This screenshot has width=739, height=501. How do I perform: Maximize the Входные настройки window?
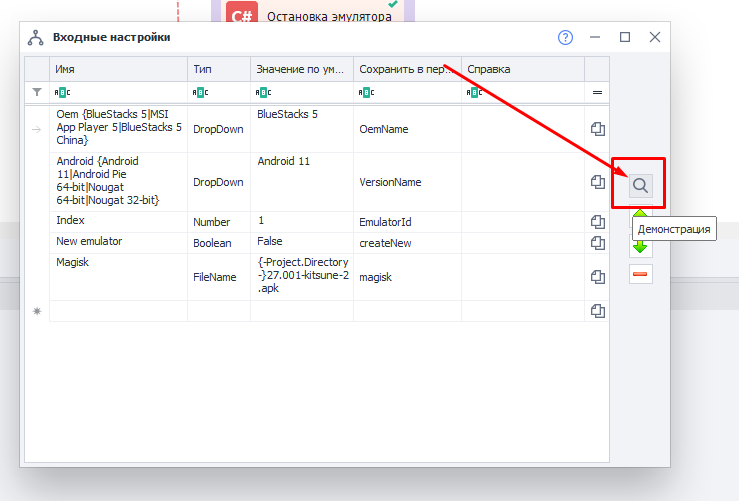point(625,38)
